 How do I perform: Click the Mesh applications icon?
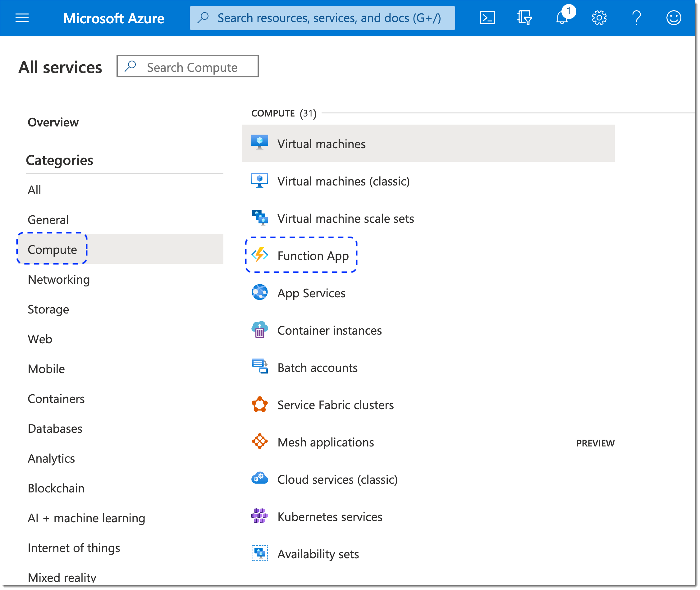click(x=259, y=442)
